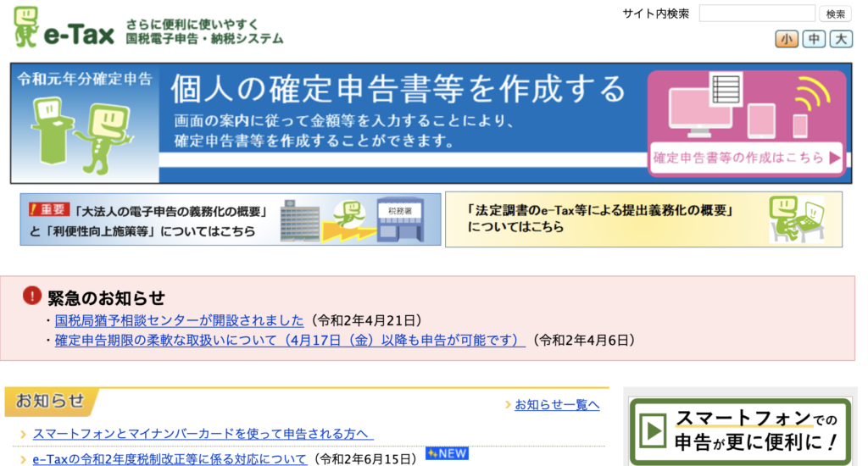Click the 検索 search button
The image size is (868, 466).
(x=835, y=14)
